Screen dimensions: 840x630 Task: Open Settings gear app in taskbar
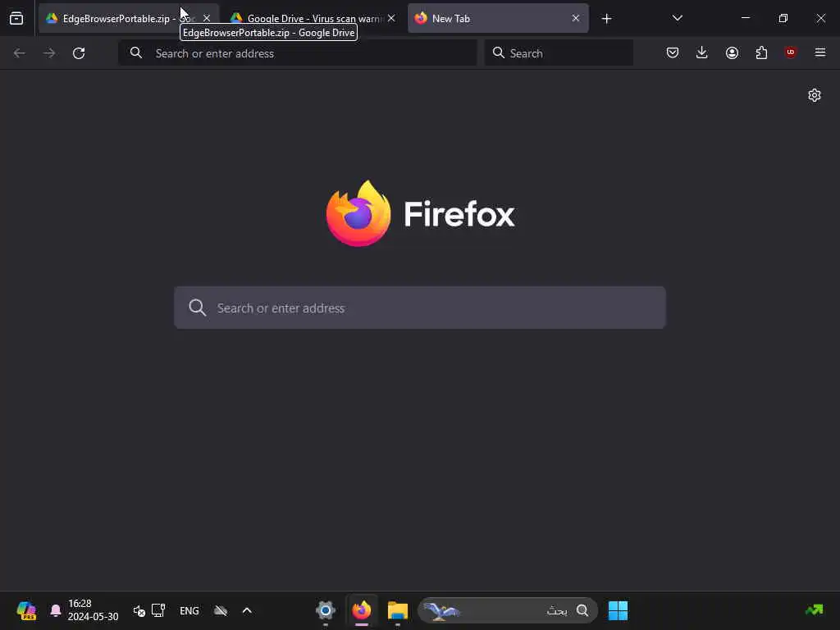(x=325, y=610)
